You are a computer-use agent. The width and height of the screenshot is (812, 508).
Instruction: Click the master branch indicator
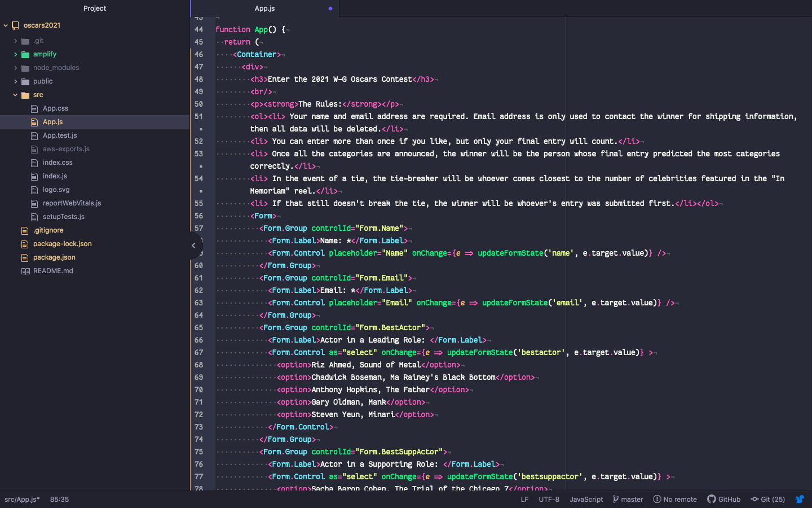point(628,499)
